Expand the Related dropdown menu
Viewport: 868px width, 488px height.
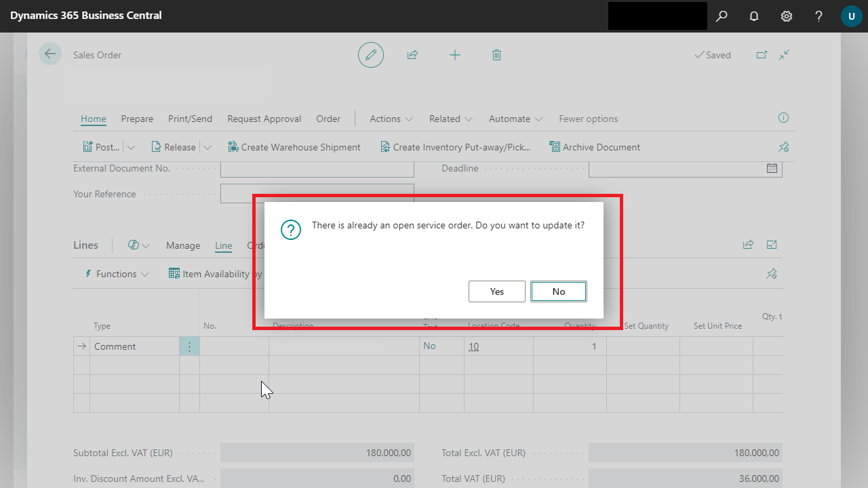coord(450,119)
